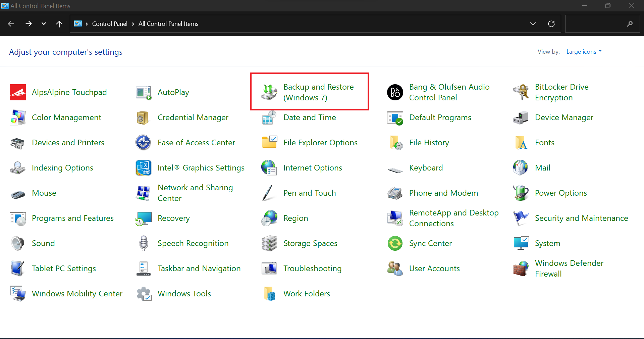Image resolution: width=644 pixels, height=339 pixels.
Task: Open the View by Large icons dropdown
Action: 584,52
